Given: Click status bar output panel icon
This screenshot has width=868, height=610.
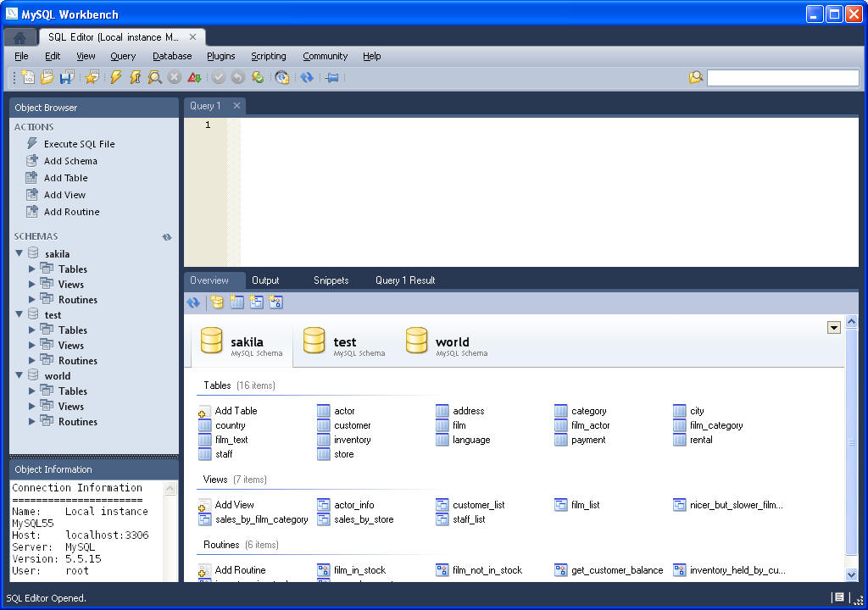Looking at the screenshot, I should [839, 597].
